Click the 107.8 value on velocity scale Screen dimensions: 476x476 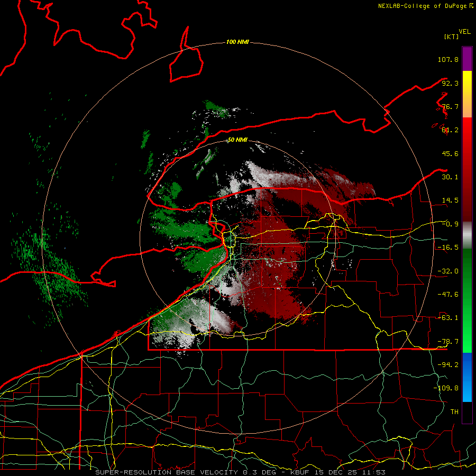point(448,59)
